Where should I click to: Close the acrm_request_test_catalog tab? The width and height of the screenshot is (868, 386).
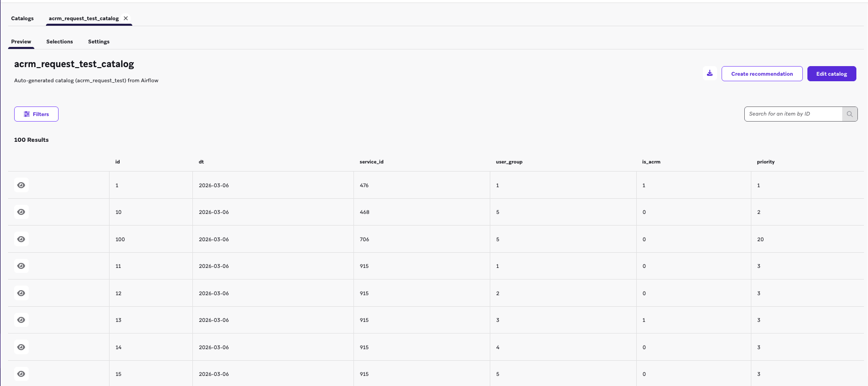click(126, 18)
